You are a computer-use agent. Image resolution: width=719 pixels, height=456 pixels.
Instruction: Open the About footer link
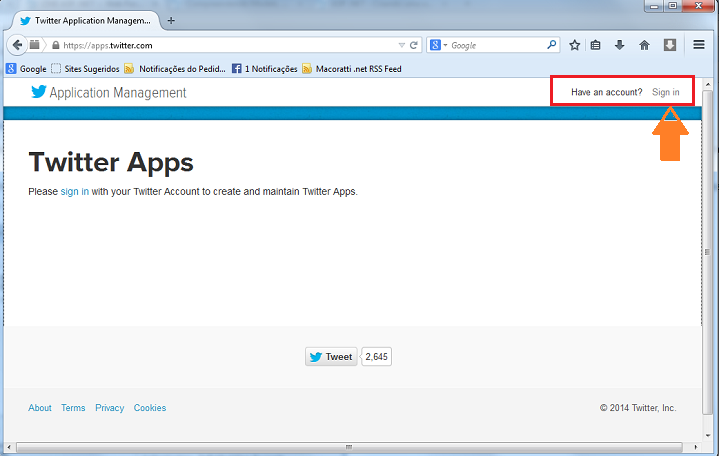(40, 408)
